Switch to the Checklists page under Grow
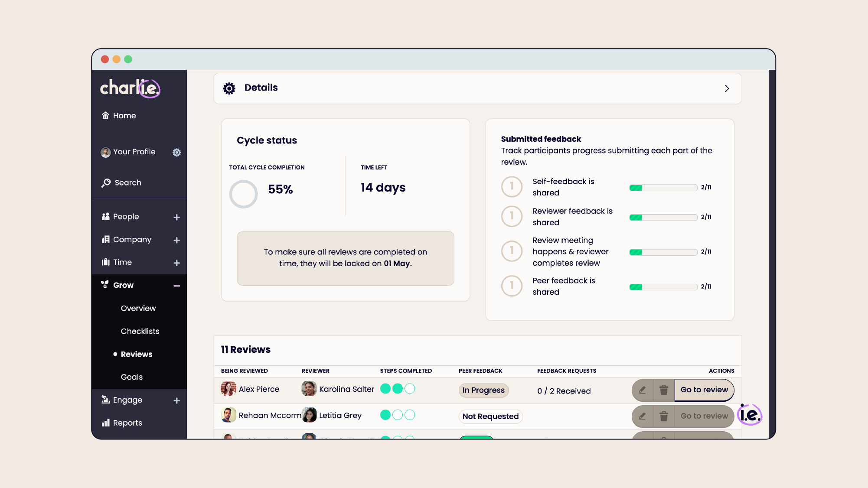The height and width of the screenshot is (488, 868). click(140, 331)
